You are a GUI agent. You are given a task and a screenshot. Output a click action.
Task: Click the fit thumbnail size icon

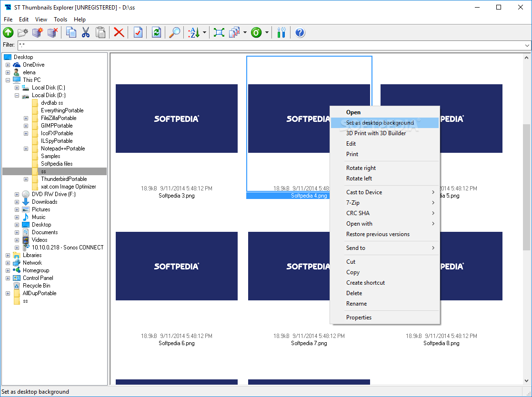click(219, 32)
